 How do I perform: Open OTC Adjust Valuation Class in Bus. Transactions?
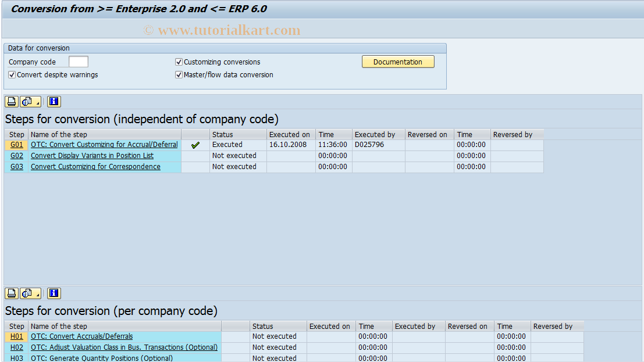(x=124, y=347)
